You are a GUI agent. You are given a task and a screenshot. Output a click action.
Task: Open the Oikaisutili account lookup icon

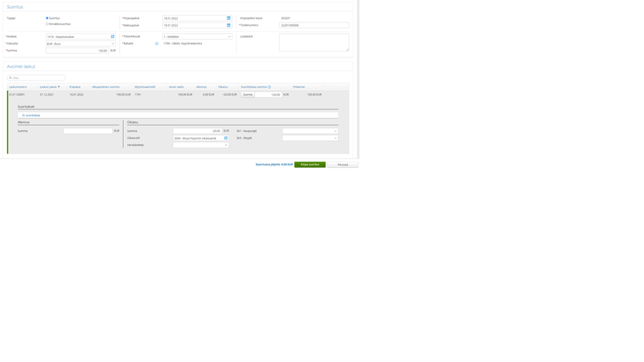point(226,138)
